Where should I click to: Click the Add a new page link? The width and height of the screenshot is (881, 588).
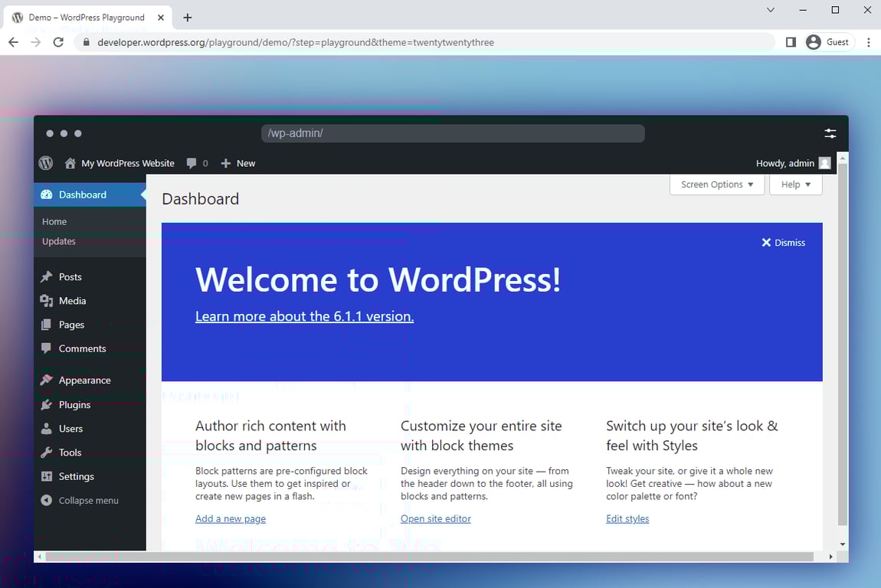(230, 518)
